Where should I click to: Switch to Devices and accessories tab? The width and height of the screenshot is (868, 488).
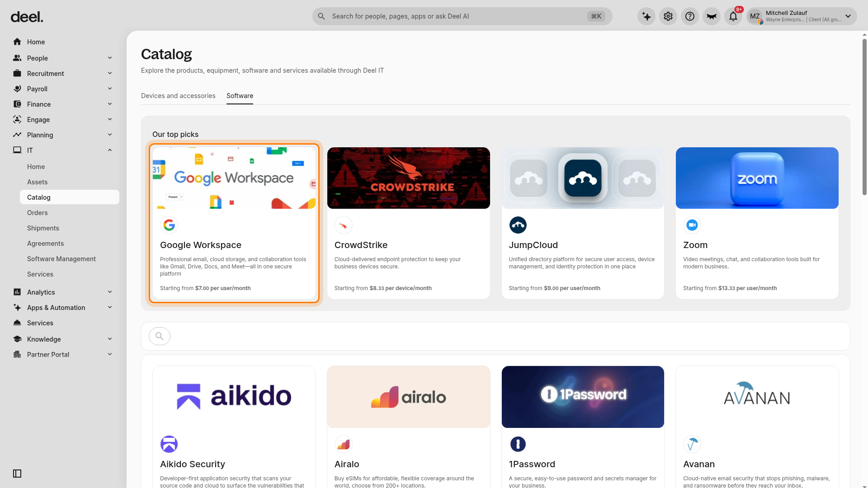(x=178, y=96)
